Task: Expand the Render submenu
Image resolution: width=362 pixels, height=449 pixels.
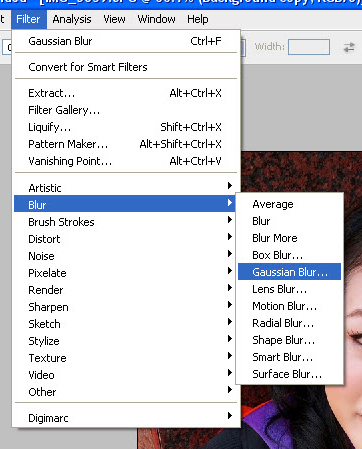Action: (x=126, y=290)
